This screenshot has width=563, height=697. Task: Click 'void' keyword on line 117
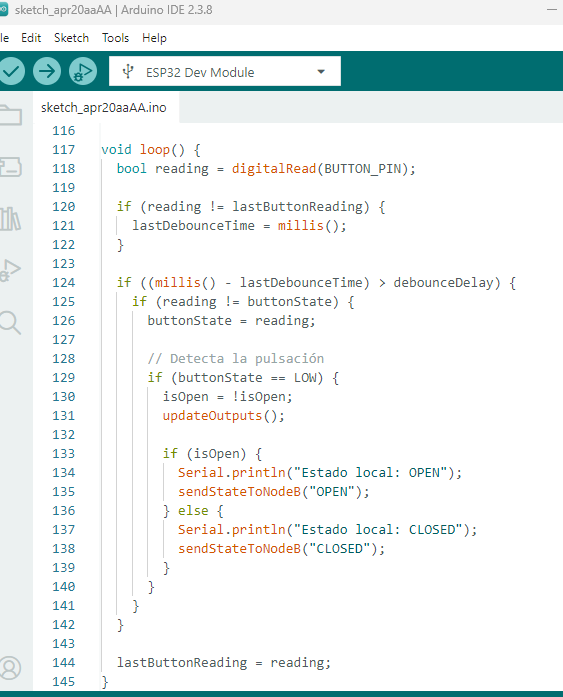116,149
